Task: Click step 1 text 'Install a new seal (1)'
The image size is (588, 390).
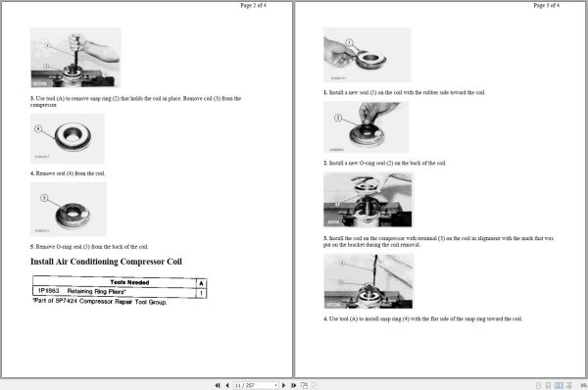Action: coord(404,92)
